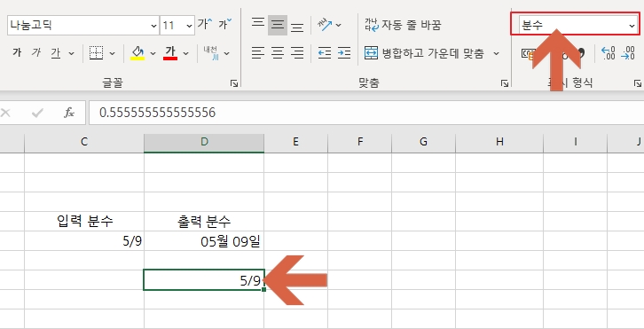Select the cell labeled 입력 분수
The width and height of the screenshot is (644, 329).
84,222
